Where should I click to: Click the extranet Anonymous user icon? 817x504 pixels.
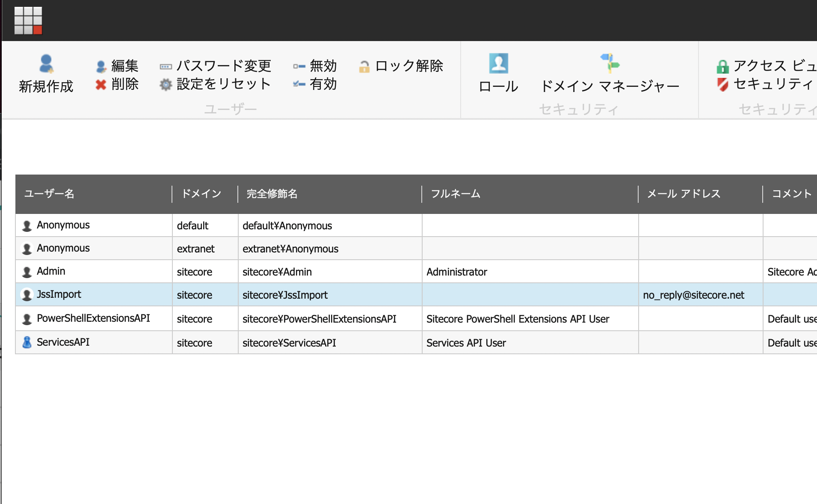click(x=27, y=249)
